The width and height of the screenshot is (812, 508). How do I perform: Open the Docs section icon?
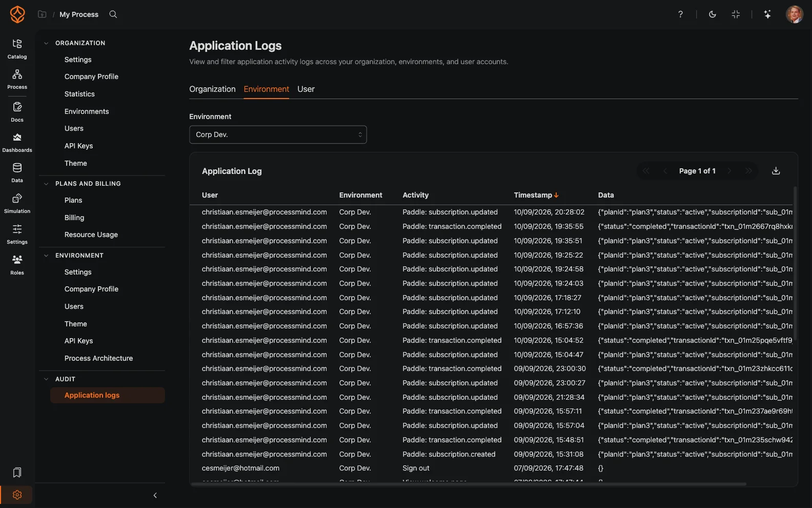[x=17, y=112]
